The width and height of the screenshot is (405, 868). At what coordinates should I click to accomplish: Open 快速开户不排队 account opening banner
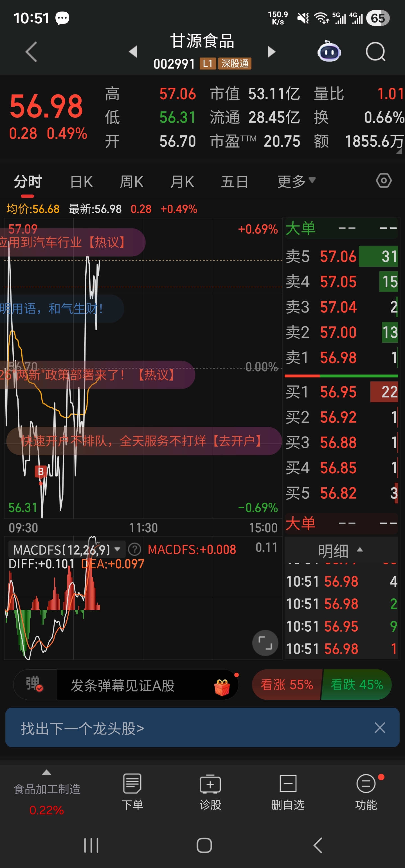144,441
